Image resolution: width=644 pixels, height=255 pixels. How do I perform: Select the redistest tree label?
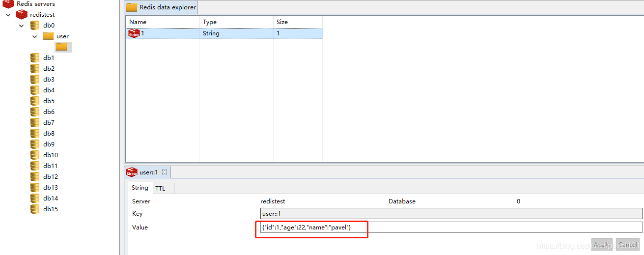42,15
